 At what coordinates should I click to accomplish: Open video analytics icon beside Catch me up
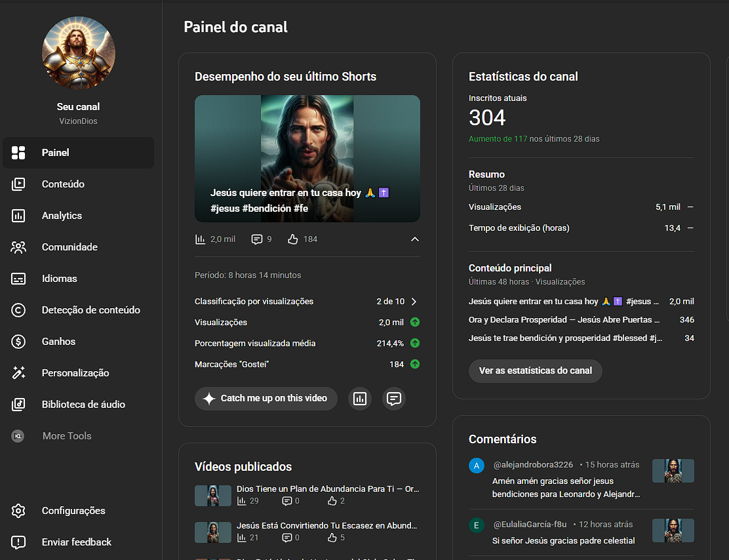point(359,399)
